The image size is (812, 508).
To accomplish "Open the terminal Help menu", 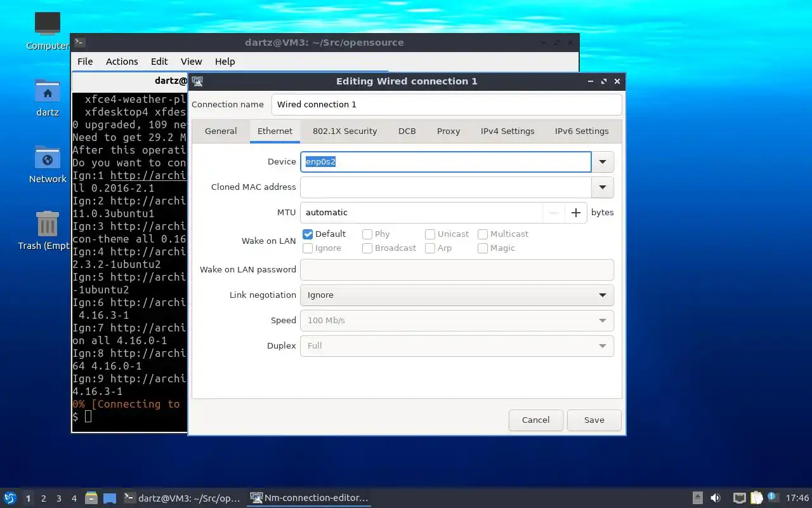I will point(225,62).
